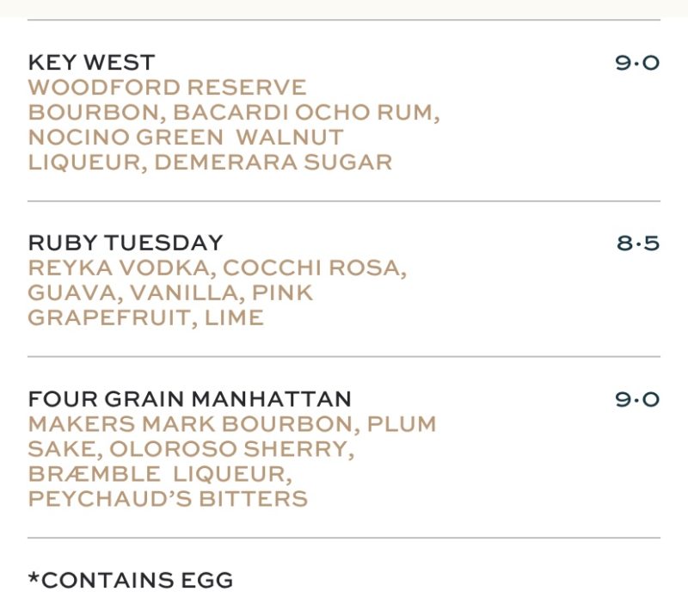Click the Four Grain Manhattan 9.0 price
This screenshot has width=688, height=616.
point(637,399)
